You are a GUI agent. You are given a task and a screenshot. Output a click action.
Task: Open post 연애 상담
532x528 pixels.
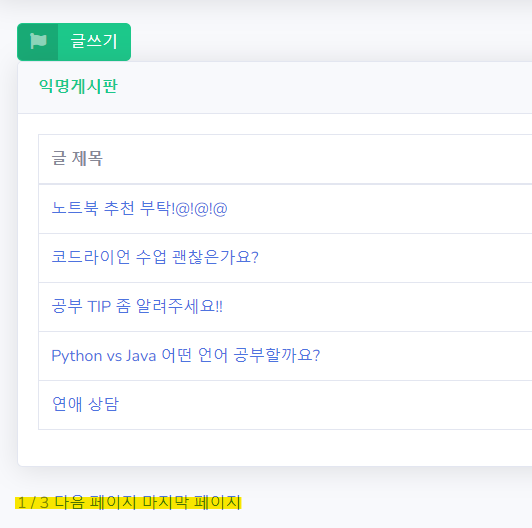(85, 404)
